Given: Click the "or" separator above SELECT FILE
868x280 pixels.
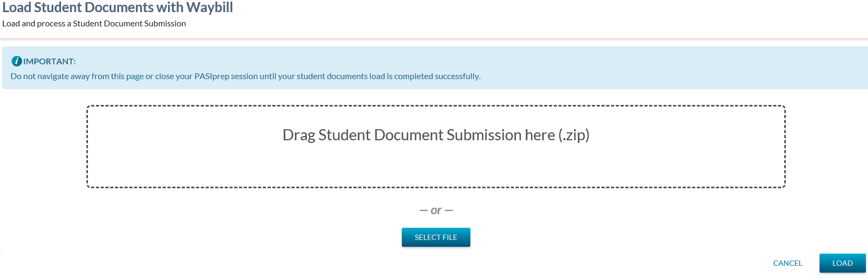Looking at the screenshot, I should click(436, 210).
